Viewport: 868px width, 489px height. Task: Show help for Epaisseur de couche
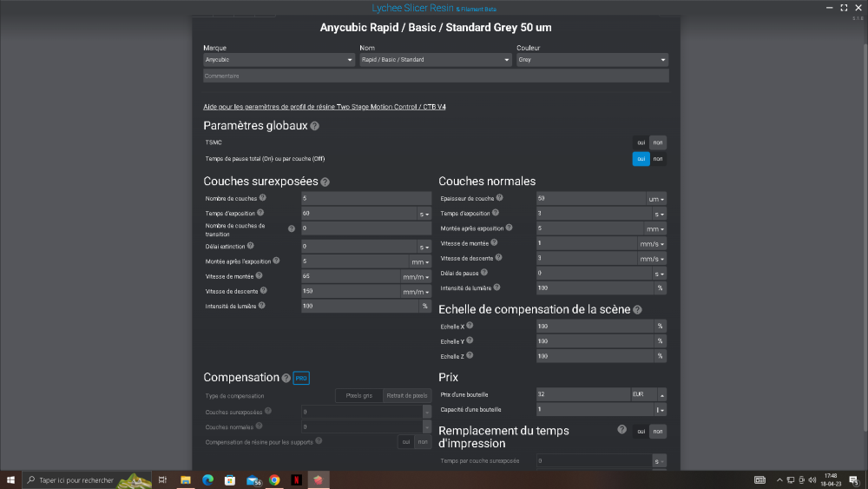pos(499,198)
